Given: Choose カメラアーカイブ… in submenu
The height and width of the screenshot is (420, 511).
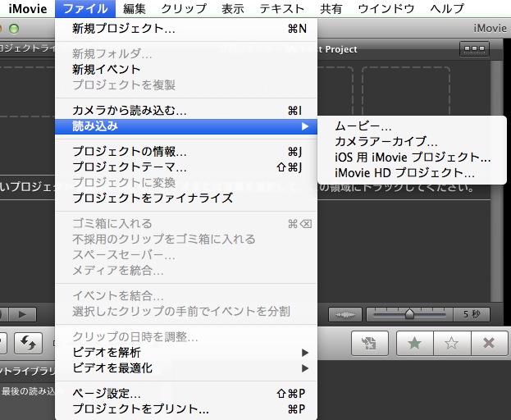Looking at the screenshot, I should point(412,141).
